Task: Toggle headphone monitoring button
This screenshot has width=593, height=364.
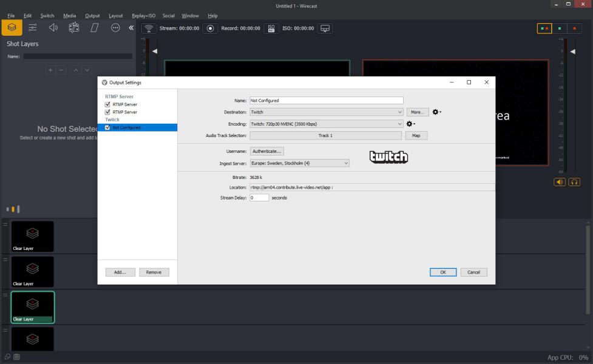Action: (574, 182)
